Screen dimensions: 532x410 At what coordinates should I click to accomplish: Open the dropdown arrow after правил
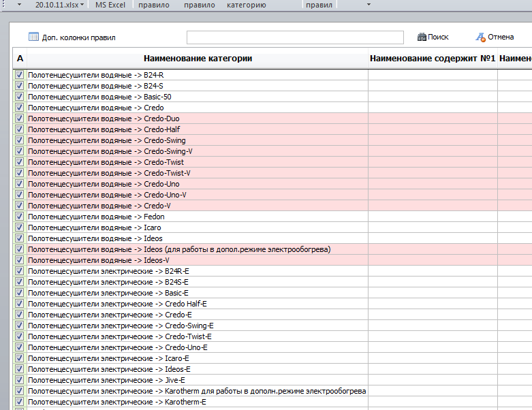(x=369, y=5)
